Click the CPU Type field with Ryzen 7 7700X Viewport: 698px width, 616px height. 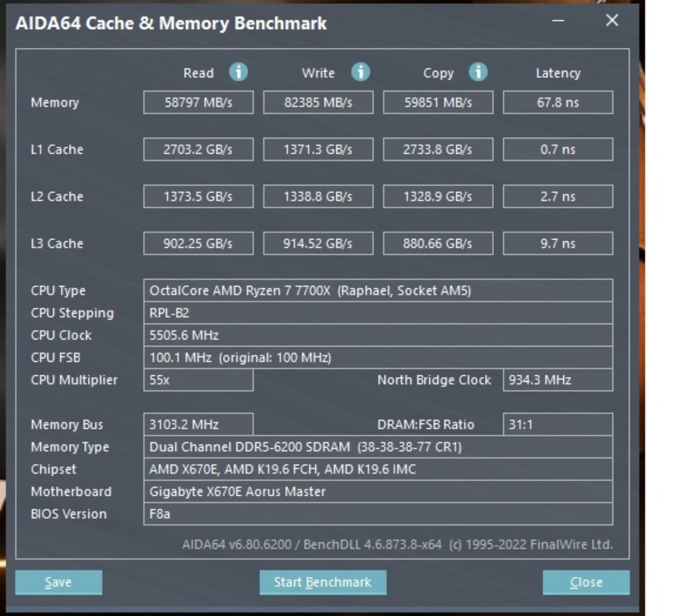click(378, 290)
